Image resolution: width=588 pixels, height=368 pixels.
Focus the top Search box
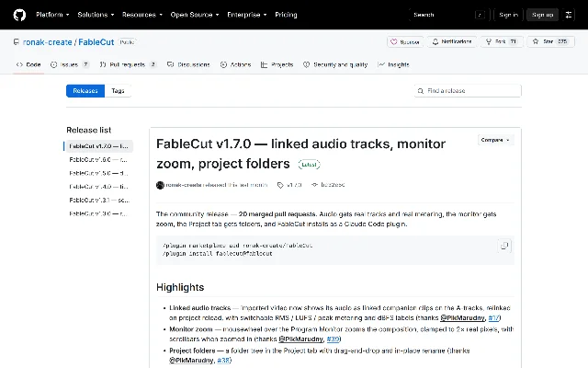tap(449, 15)
